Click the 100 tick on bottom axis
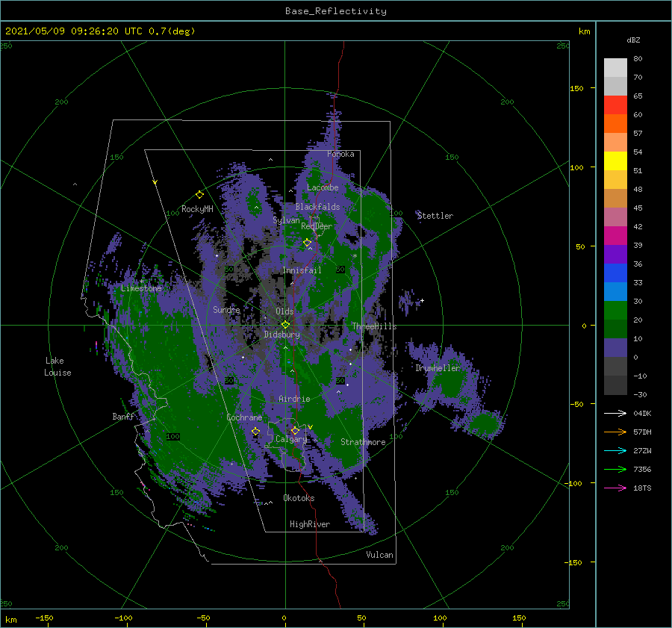Image resolution: width=672 pixels, height=628 pixels. [440, 618]
